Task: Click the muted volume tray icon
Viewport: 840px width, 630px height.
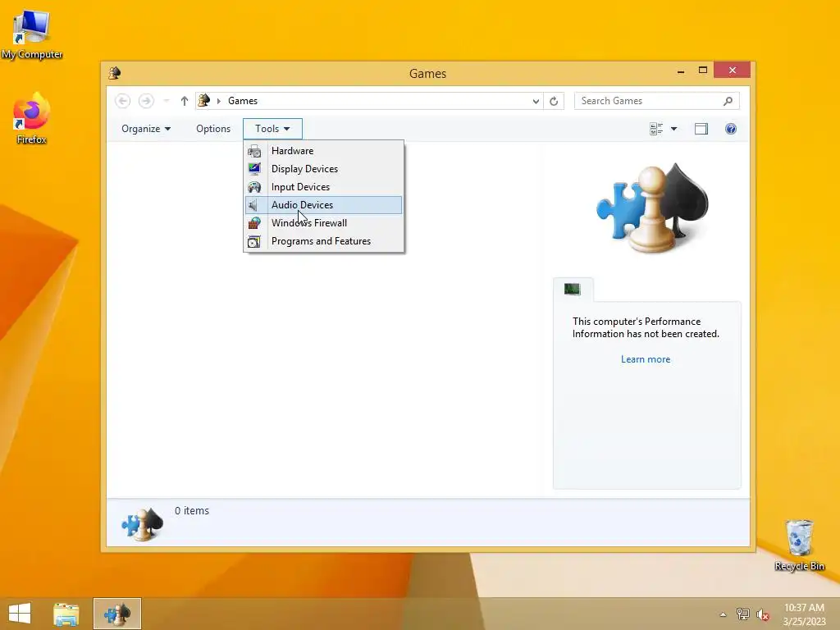Action: [762, 614]
